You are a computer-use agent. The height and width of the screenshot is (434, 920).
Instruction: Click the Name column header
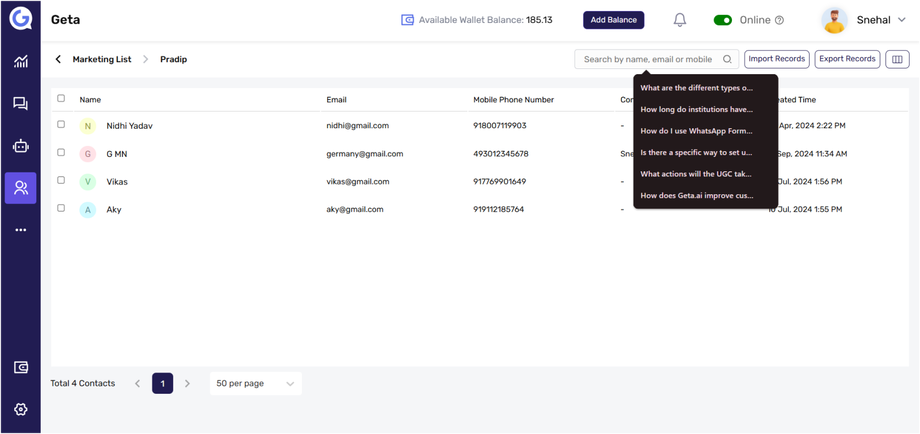90,100
